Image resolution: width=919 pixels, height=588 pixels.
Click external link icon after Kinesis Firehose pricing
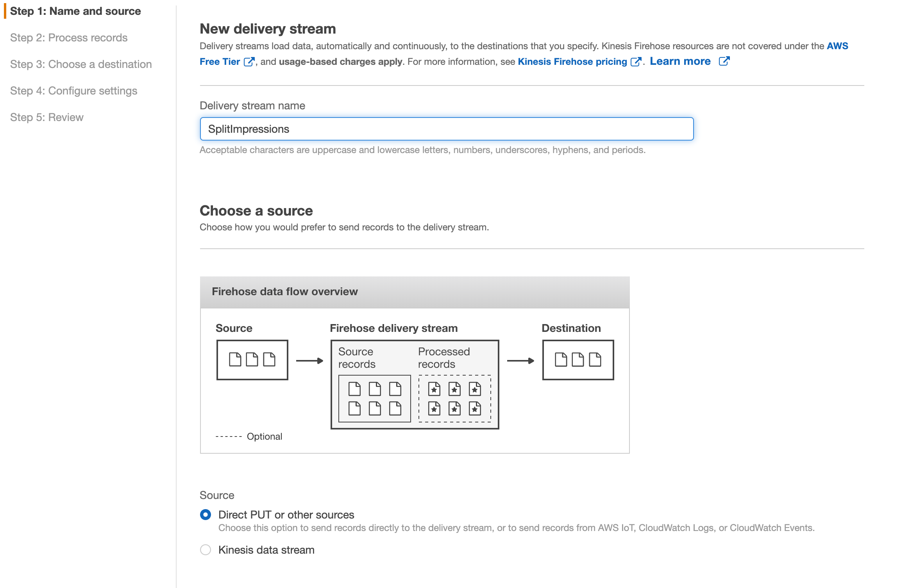[636, 62]
